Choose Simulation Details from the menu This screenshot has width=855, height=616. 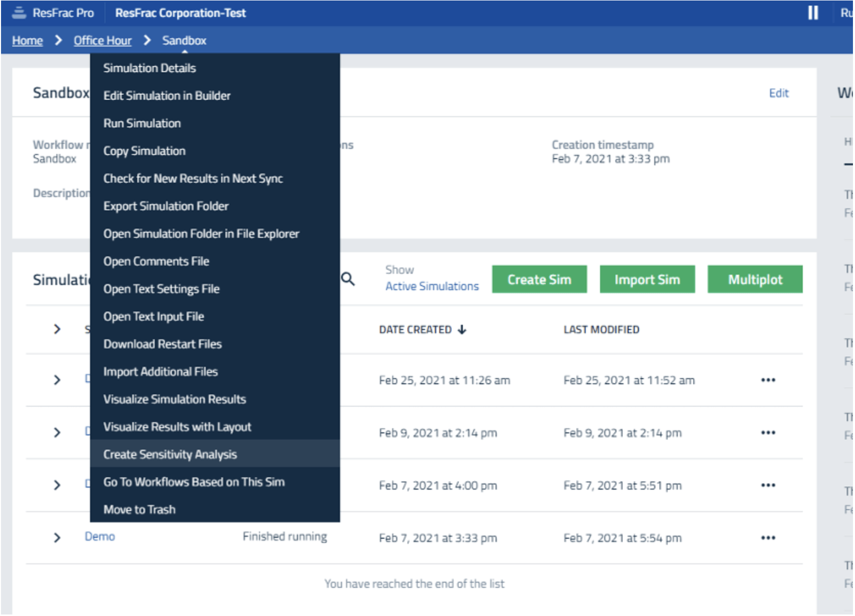click(x=215, y=68)
